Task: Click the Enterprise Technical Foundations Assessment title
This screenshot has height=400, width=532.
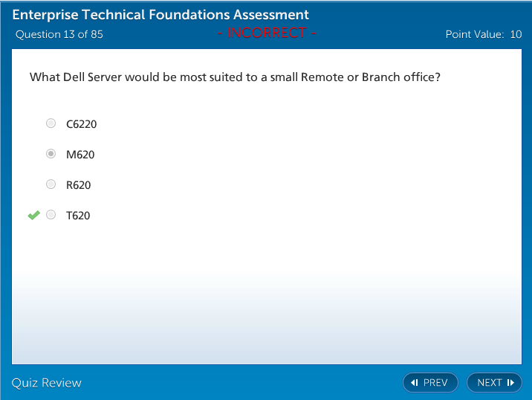Action: click(160, 15)
